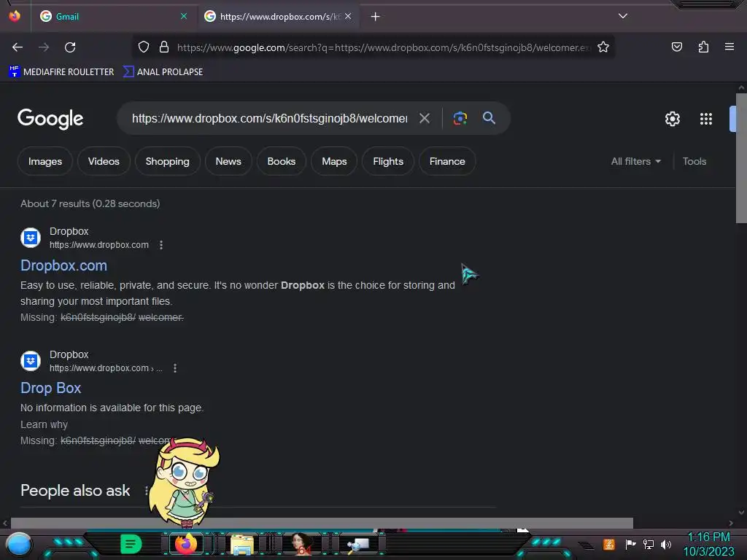The height and width of the screenshot is (560, 747).
Task: Open the File Explorer taskbar icon
Action: point(242,545)
